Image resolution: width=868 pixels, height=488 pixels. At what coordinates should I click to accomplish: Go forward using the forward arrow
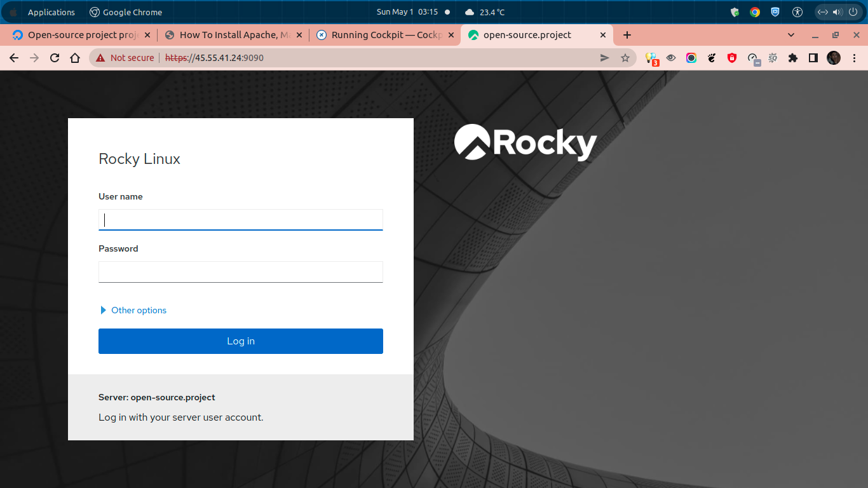[x=34, y=58]
